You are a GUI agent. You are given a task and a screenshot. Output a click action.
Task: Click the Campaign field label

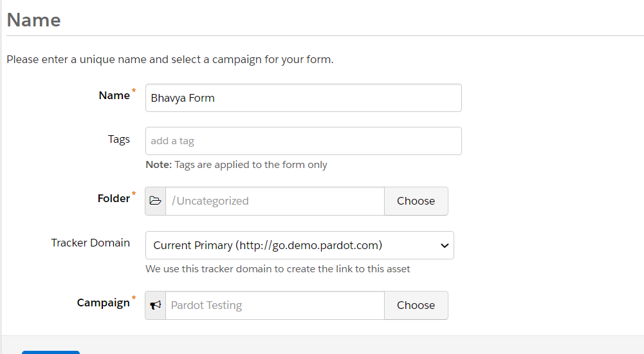coord(103,303)
